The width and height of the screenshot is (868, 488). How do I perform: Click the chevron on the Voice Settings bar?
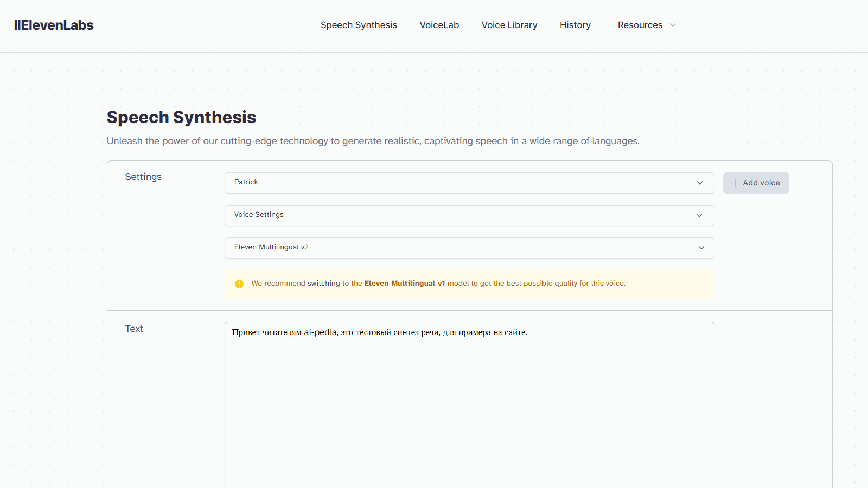pos(700,215)
